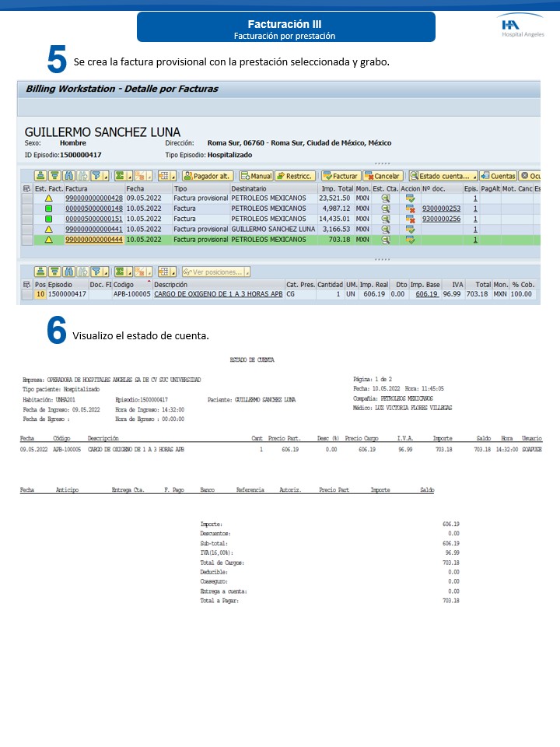Click the Imp. Total column header
This screenshot has width=560, height=747.
tap(335, 188)
